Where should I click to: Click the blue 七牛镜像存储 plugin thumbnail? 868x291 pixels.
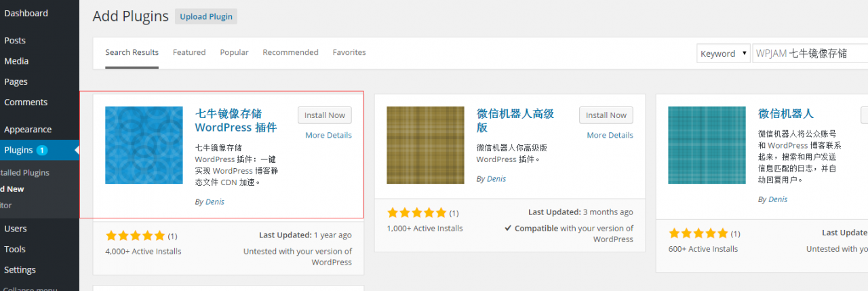[144, 145]
